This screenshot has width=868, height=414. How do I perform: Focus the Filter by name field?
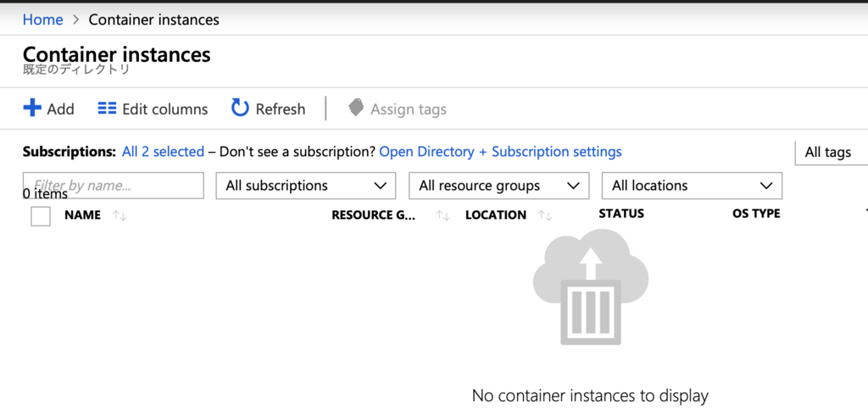pyautogui.click(x=113, y=185)
